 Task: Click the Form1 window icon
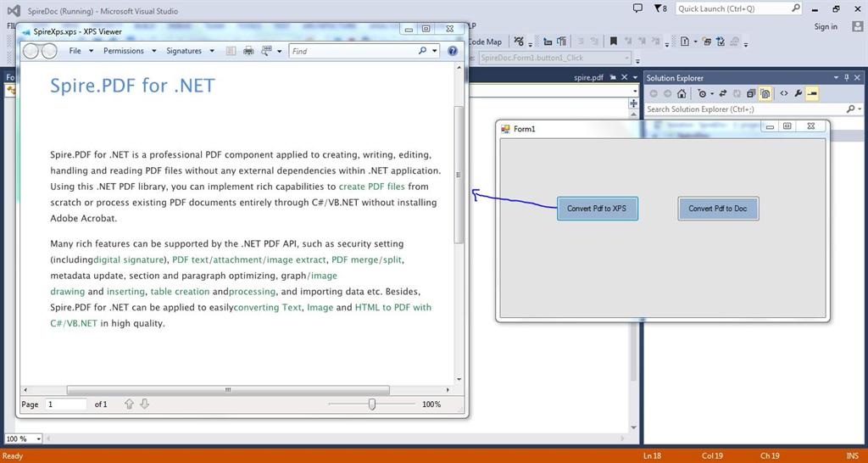pos(505,129)
